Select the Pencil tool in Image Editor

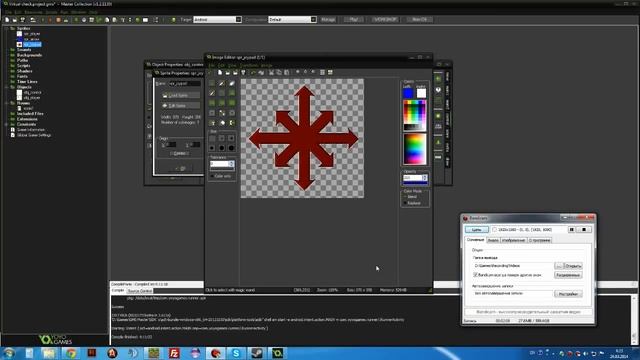pyautogui.click(x=222, y=83)
